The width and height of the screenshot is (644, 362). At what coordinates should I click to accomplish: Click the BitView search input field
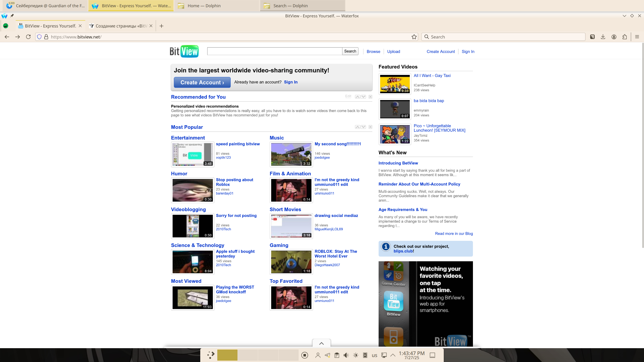pyautogui.click(x=274, y=51)
